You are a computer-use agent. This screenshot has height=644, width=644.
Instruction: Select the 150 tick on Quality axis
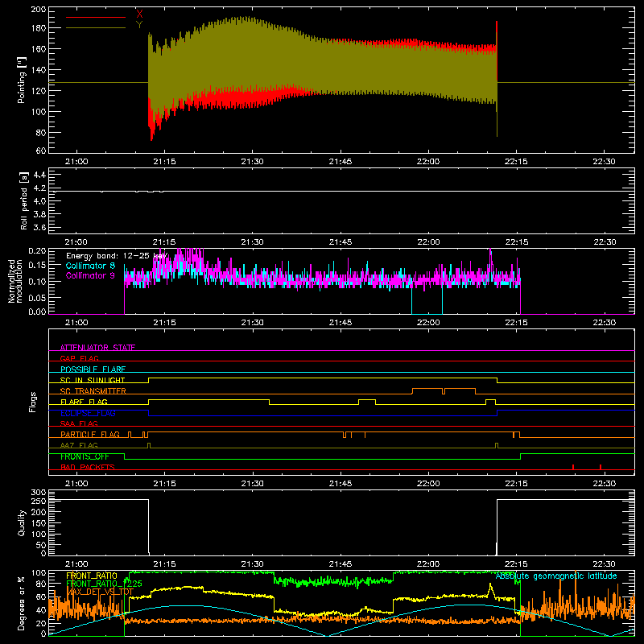(39, 522)
